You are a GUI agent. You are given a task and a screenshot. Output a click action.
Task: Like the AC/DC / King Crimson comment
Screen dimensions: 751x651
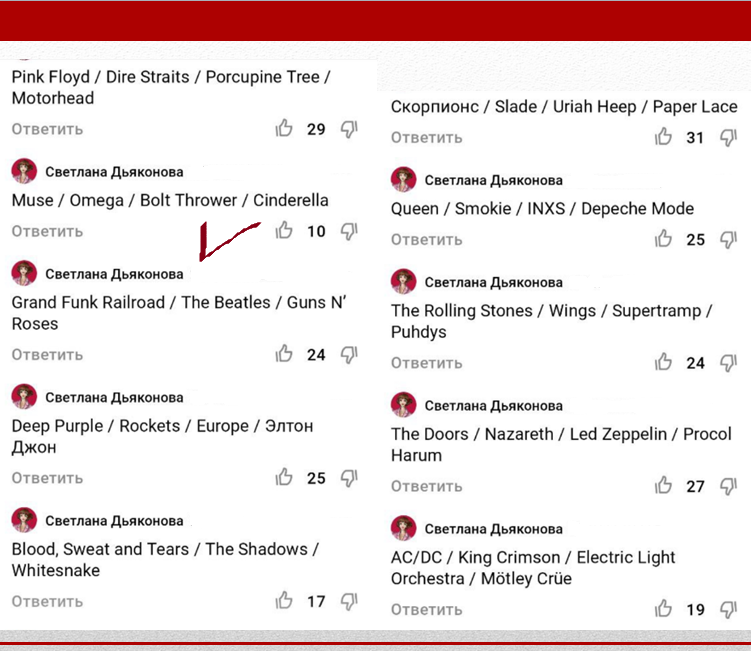[x=663, y=608]
